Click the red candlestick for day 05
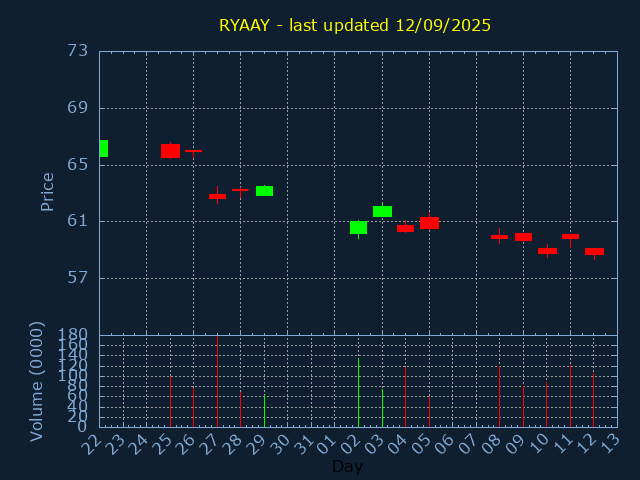 [429, 222]
